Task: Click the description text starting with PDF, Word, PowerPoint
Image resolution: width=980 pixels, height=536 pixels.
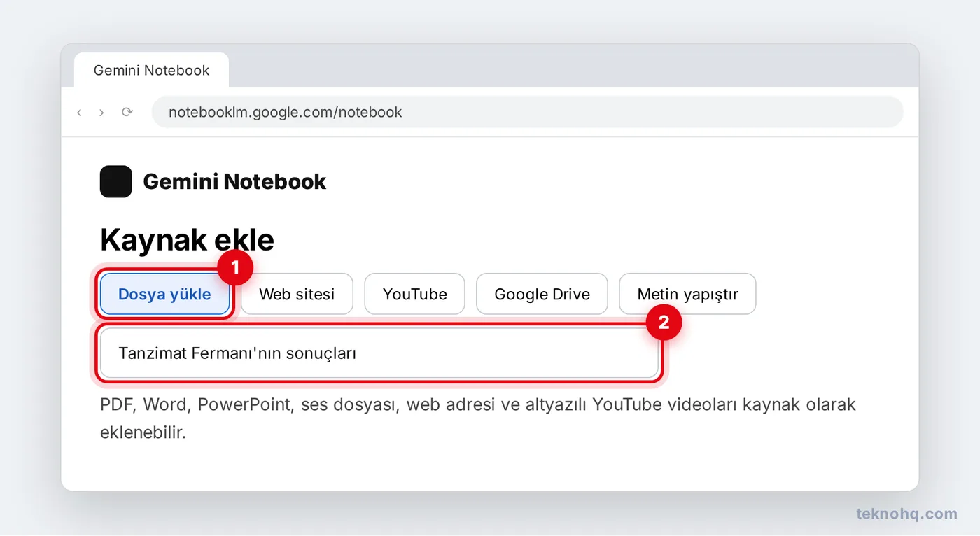Action: pos(478,418)
